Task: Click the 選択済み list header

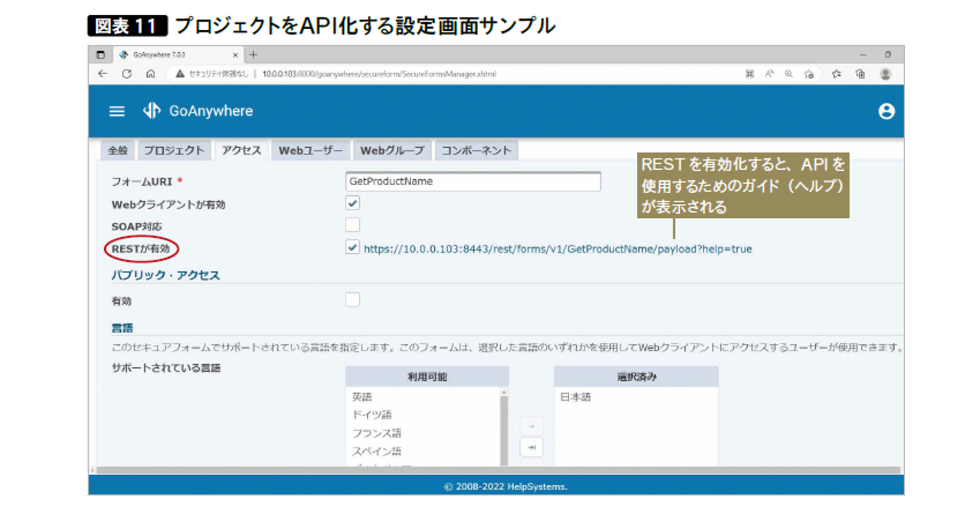Action: click(636, 377)
